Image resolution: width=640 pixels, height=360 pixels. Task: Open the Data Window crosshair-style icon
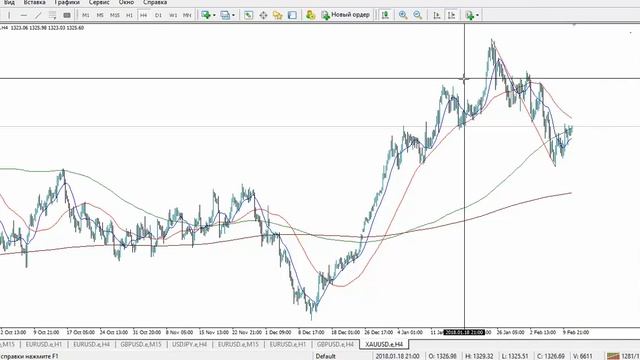click(263, 15)
